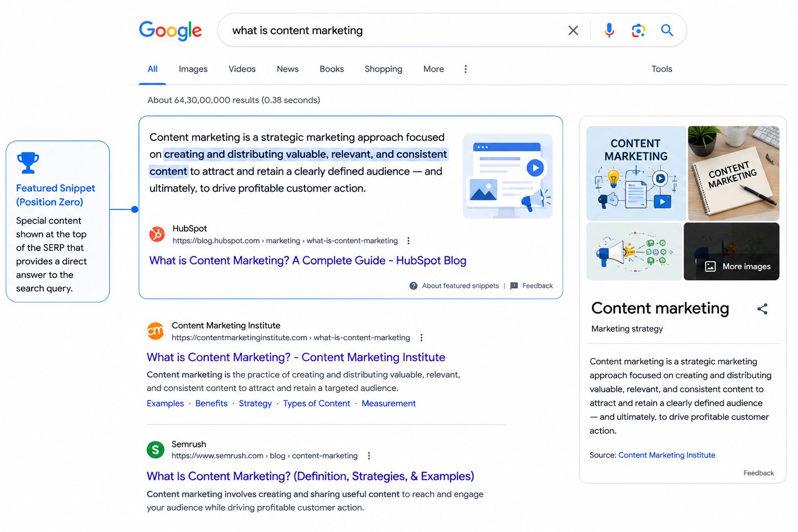
Task: Open the Examples sitelink
Action: pyautogui.click(x=165, y=404)
